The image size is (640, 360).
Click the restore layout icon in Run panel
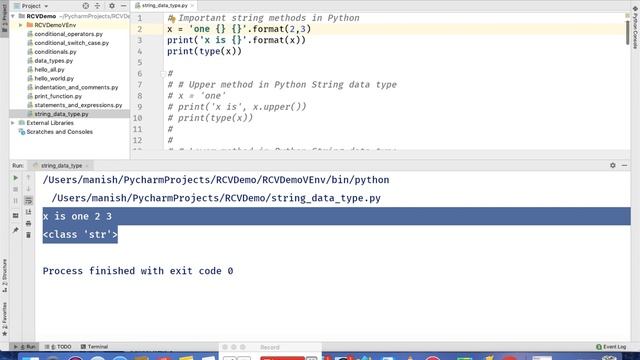tap(16, 216)
